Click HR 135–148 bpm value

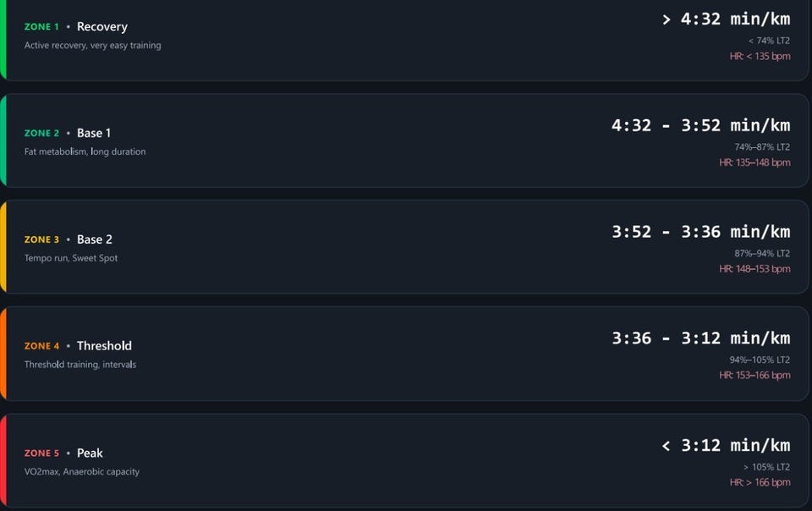tap(754, 162)
